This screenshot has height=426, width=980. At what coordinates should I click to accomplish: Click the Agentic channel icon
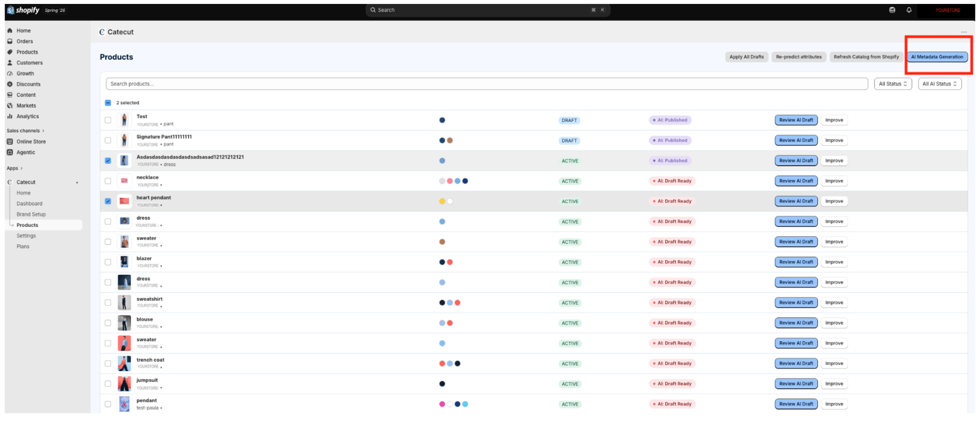pyautogui.click(x=10, y=152)
